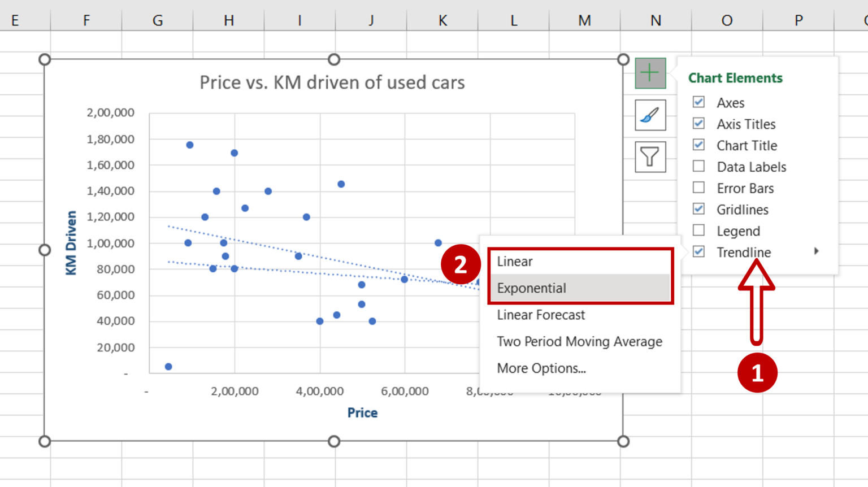The image size is (868, 487).
Task: Open the Chart Styles paintbrush icon
Action: [x=650, y=115]
